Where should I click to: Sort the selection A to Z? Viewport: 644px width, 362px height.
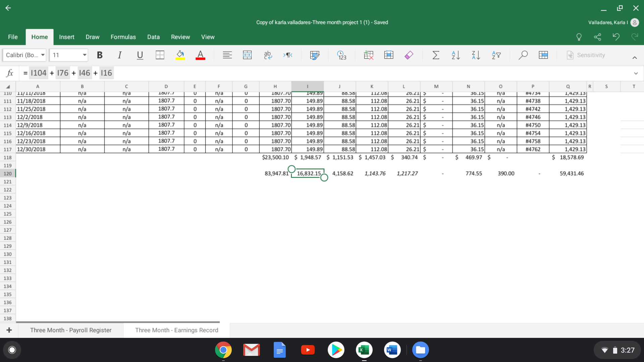click(455, 55)
